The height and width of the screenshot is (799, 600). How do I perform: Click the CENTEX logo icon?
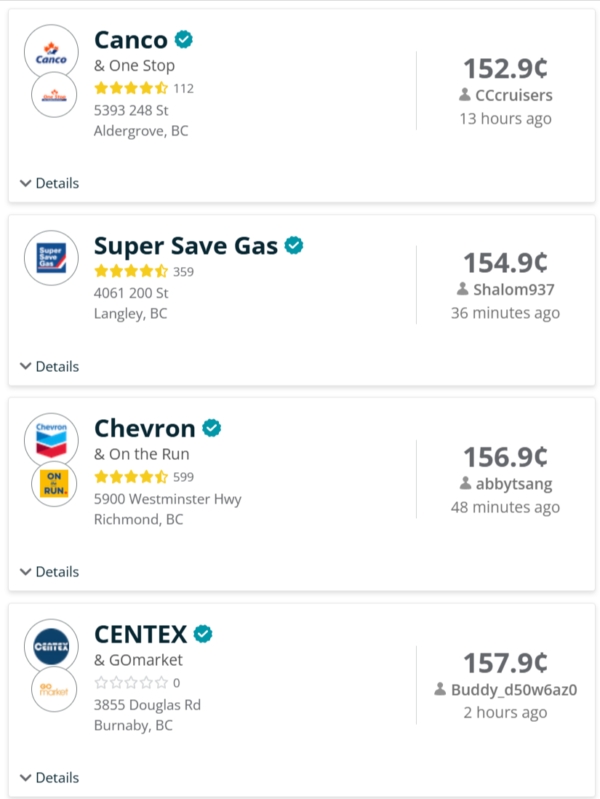51,646
